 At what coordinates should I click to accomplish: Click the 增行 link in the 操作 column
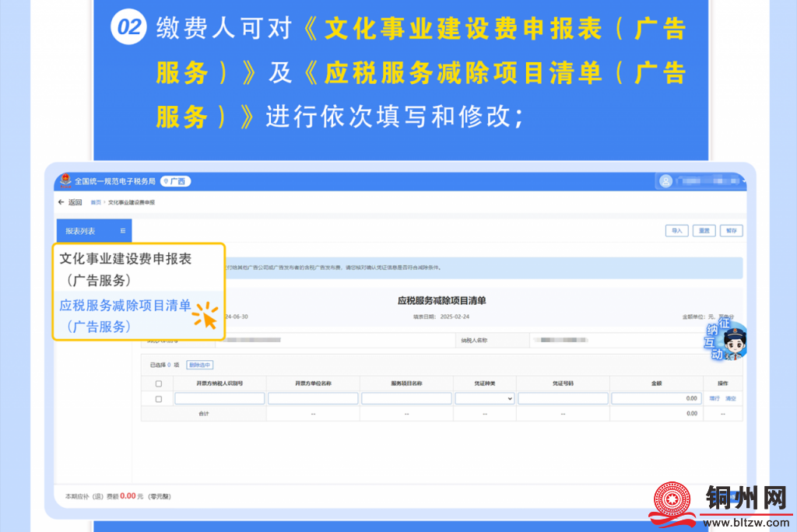point(714,398)
